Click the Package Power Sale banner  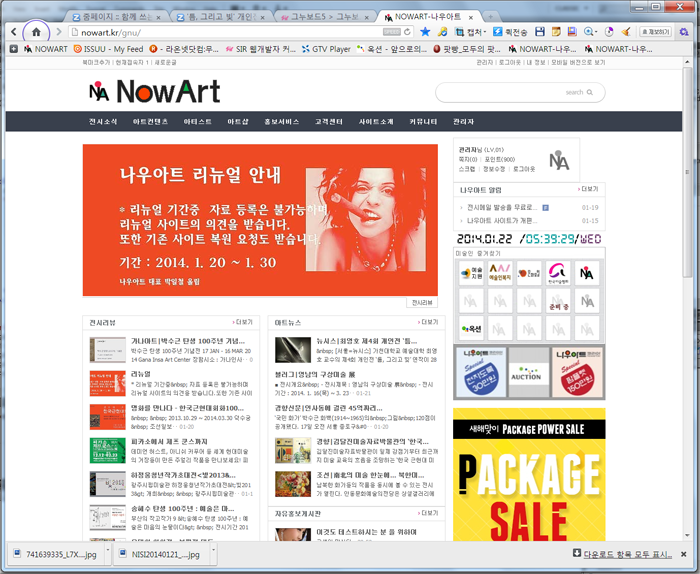click(x=529, y=474)
